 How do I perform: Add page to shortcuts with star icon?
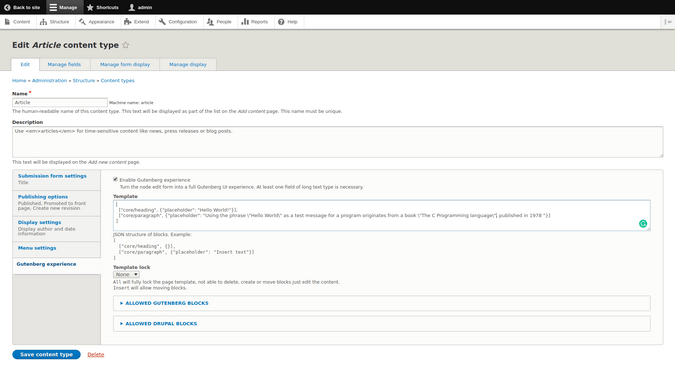click(125, 45)
